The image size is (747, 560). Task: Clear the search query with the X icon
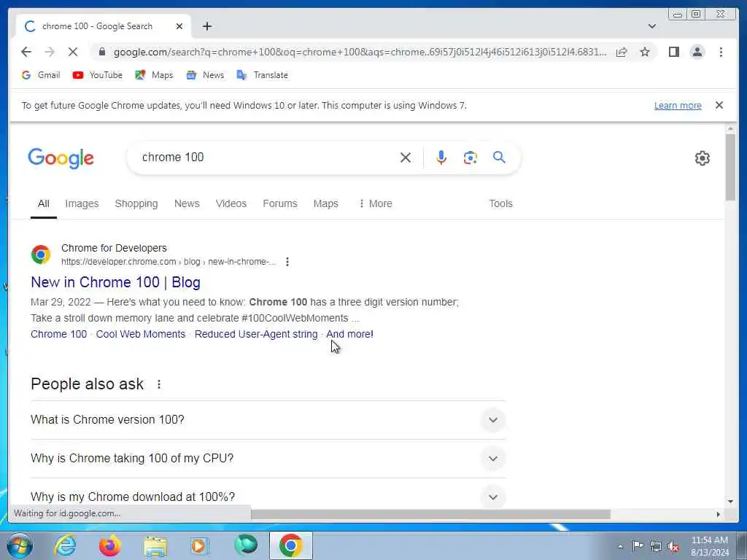(x=406, y=157)
